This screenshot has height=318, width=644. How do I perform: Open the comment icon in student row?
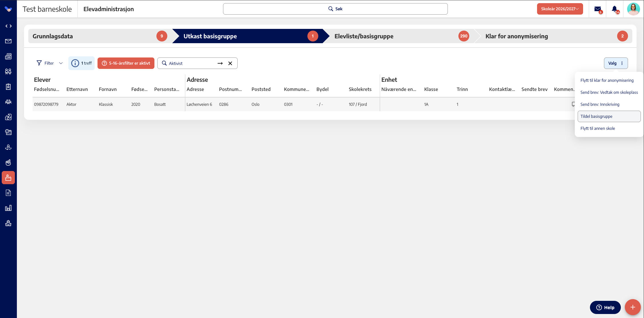tap(573, 104)
